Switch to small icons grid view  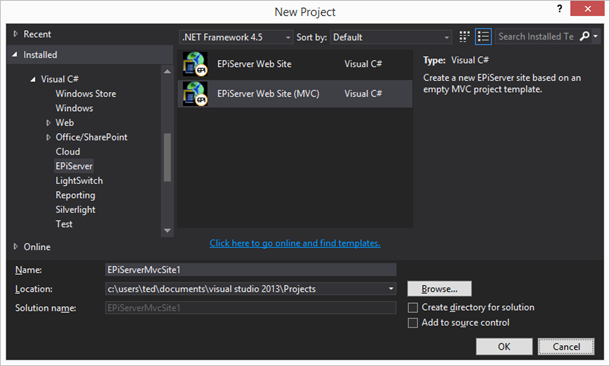point(464,37)
